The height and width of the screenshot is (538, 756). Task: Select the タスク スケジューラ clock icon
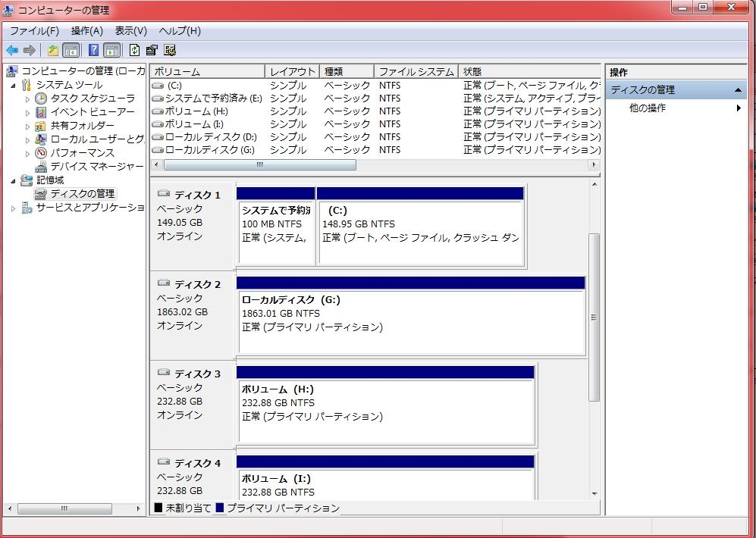pyautogui.click(x=41, y=99)
